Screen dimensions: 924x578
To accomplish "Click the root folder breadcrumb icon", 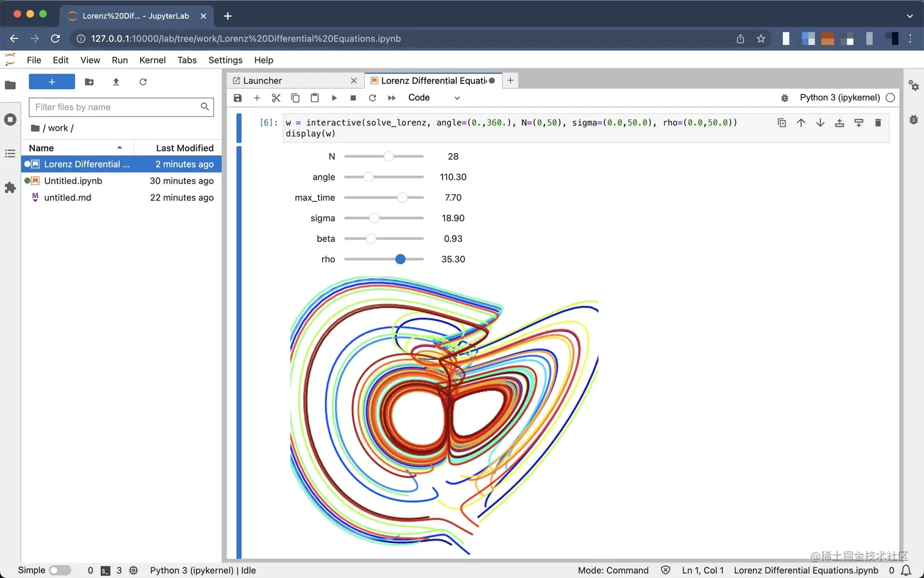I will 35,128.
